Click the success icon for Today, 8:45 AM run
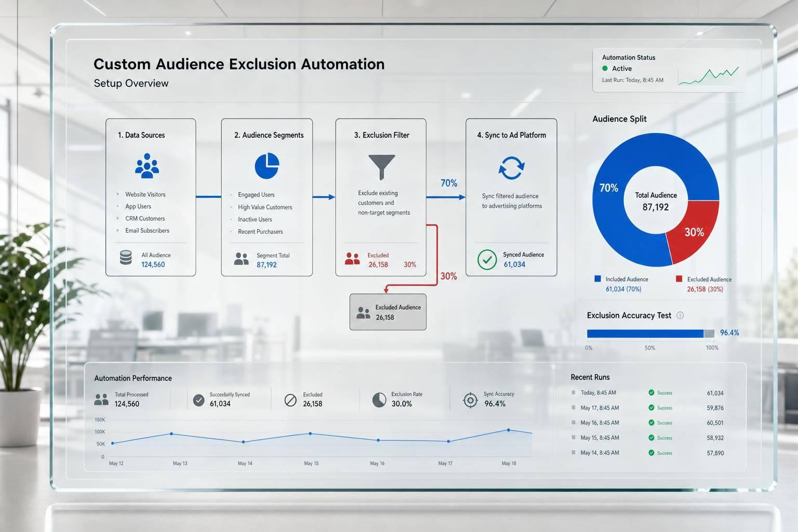This screenshot has height=532, width=798. pyautogui.click(x=651, y=393)
